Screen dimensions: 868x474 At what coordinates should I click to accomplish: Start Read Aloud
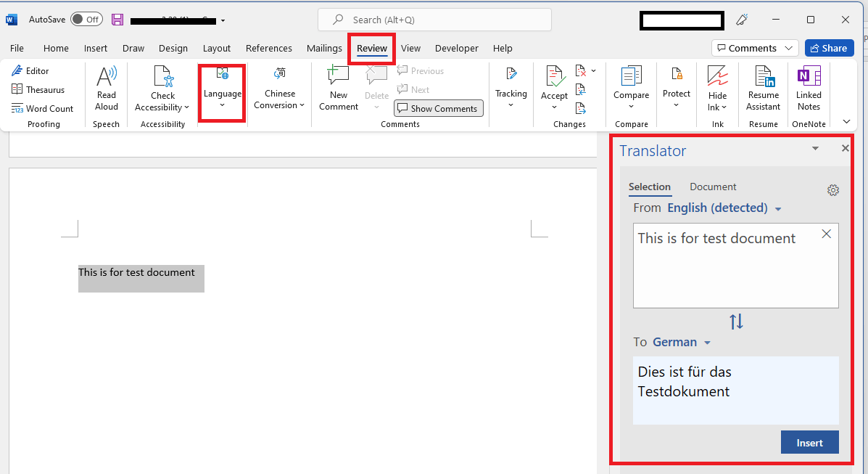pyautogui.click(x=107, y=89)
